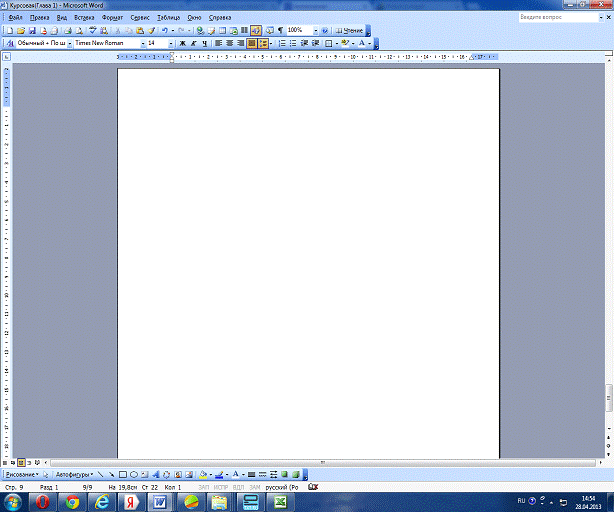Viewport: 614px width, 512px height.
Task: Open the Файл menu
Action: coord(15,18)
